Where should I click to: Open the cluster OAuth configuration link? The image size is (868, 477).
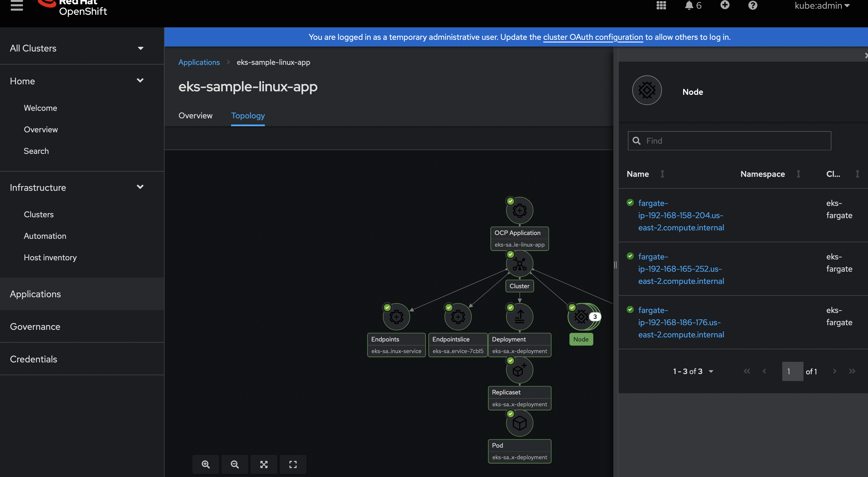593,37
